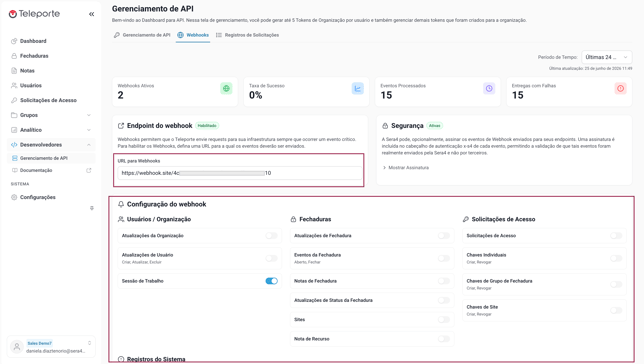Click the lock icon next to Segurança
644x364 pixels.
(385, 126)
